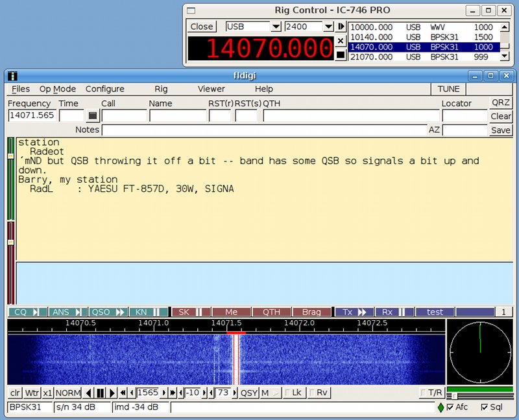
Task: Run the SK macro
Action: (191, 312)
